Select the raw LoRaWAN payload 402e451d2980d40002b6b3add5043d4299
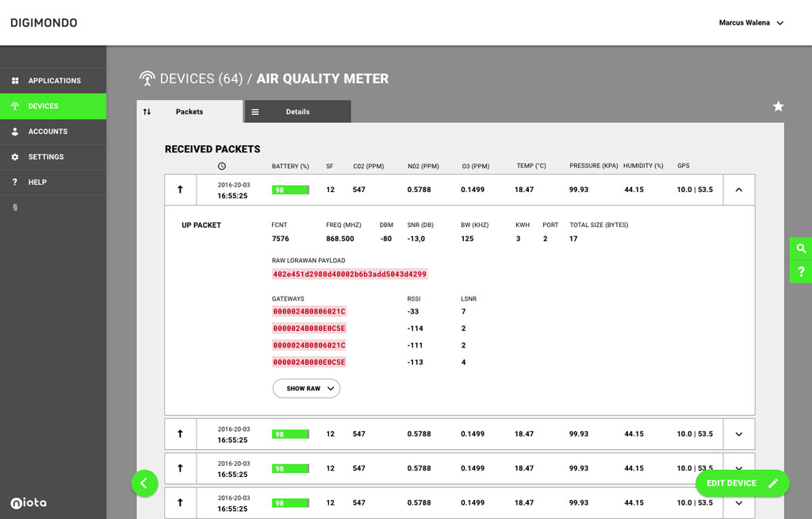 point(350,275)
